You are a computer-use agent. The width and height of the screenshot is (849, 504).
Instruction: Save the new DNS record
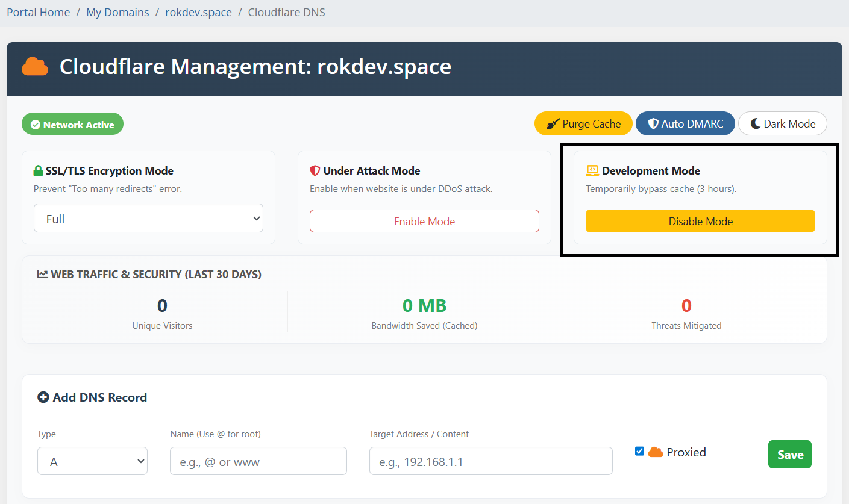click(x=789, y=455)
